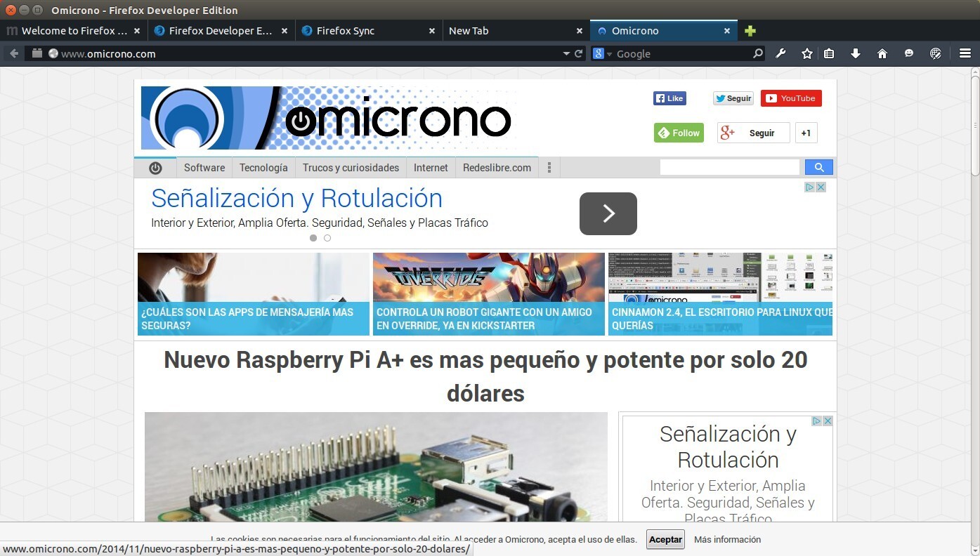
Task: Click the blue search magnifier icon
Action: pyautogui.click(x=818, y=167)
